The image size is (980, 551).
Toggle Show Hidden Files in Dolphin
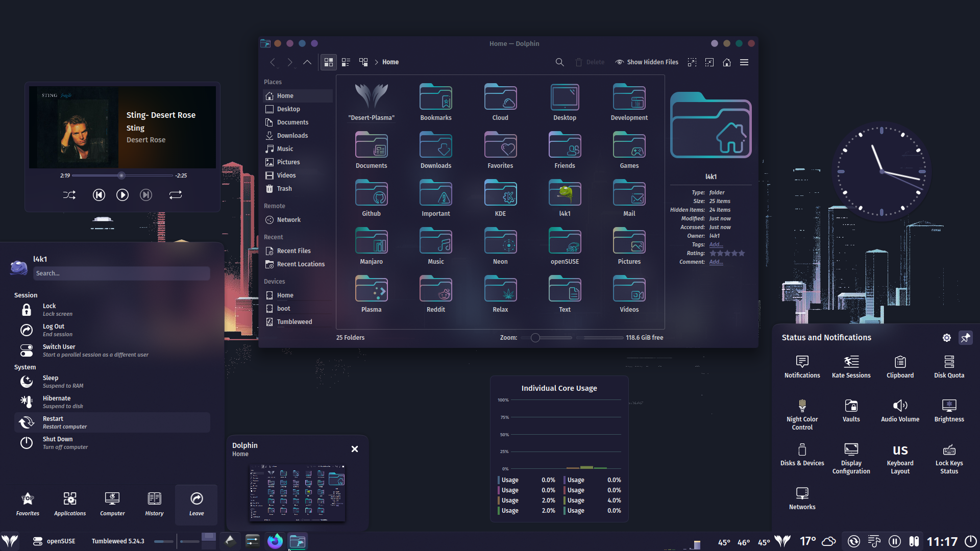(x=647, y=62)
